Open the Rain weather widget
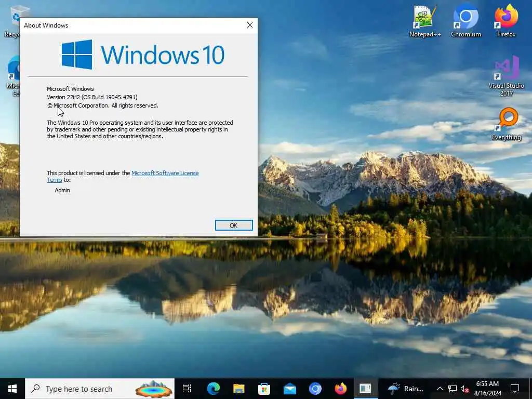The height and width of the screenshot is (399, 532). 406,389
